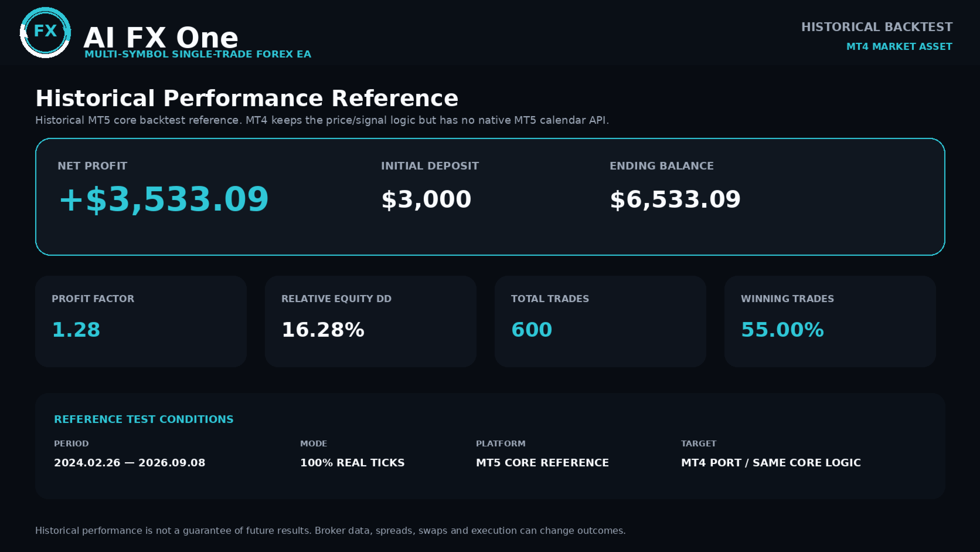This screenshot has height=552, width=980.
Task: Select the TOTAL TRADES card
Action: coord(600,321)
